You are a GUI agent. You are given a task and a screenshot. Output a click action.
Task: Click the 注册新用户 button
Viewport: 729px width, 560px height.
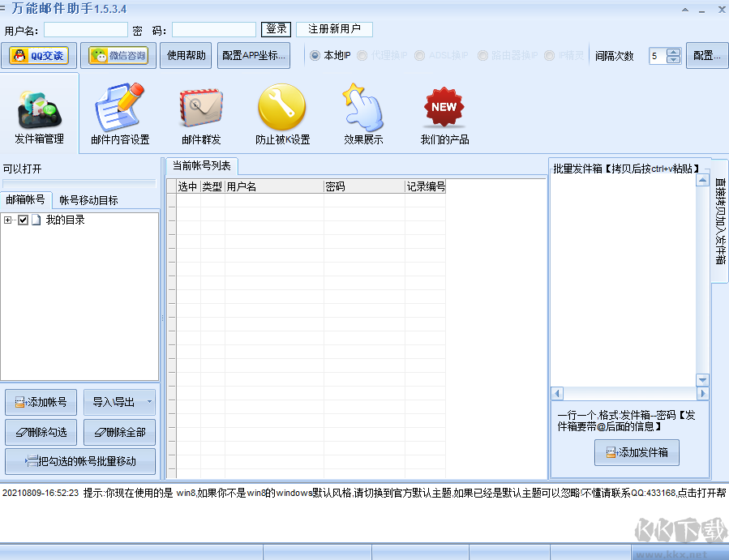click(333, 28)
